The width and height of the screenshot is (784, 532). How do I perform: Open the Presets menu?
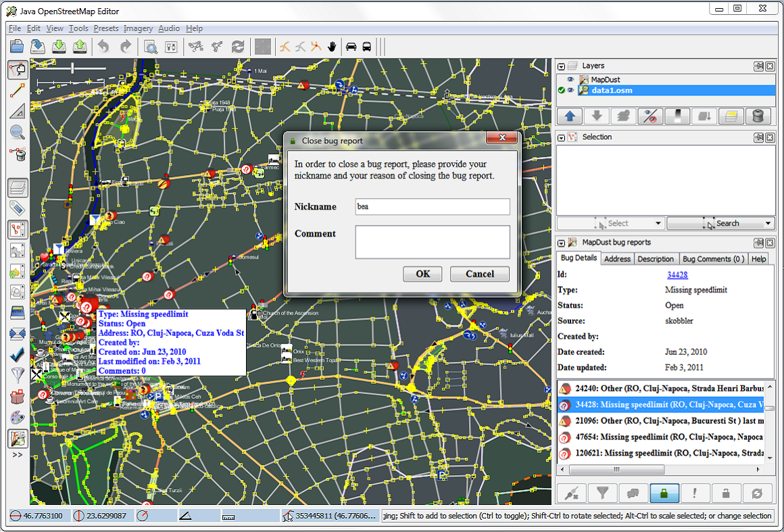(106, 28)
